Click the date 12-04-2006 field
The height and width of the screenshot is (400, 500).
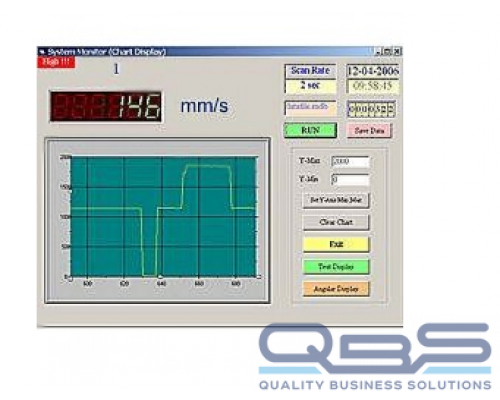(x=373, y=71)
